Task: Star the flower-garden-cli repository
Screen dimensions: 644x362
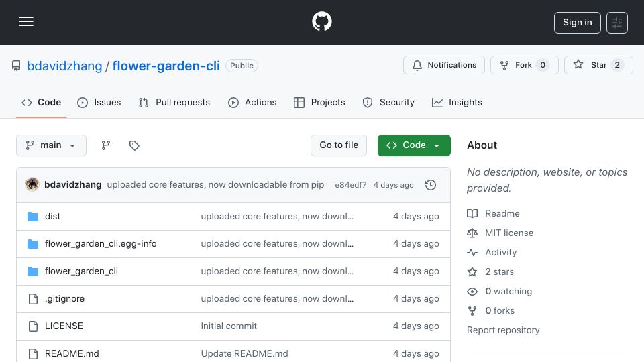Action: (x=598, y=65)
